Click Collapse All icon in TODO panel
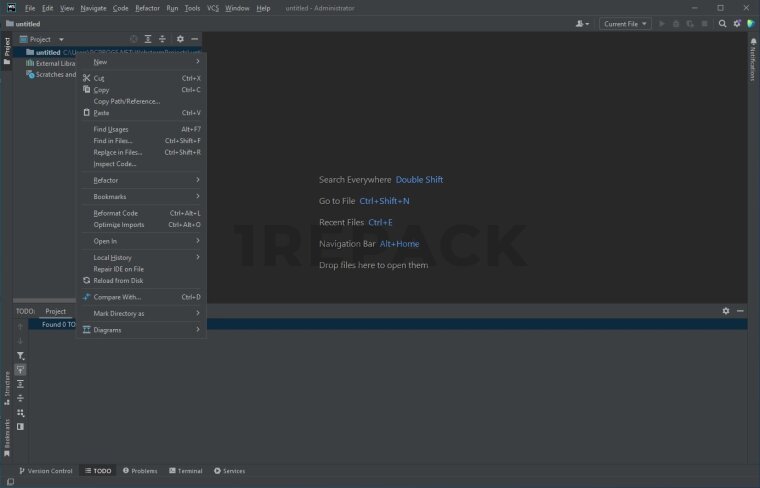 [20, 398]
